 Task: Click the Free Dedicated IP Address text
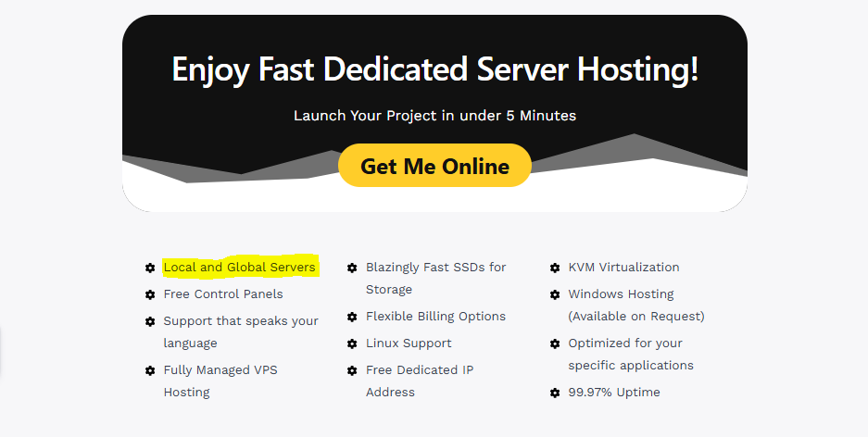point(420,381)
